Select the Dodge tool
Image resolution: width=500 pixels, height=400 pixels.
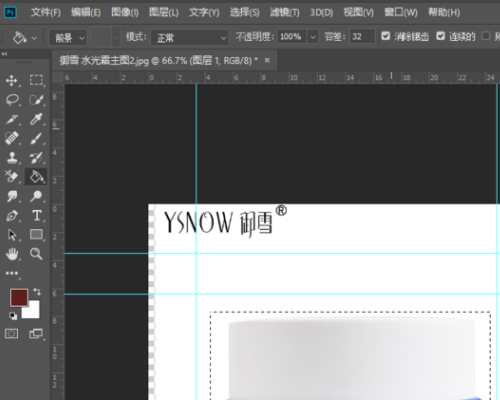pos(36,196)
